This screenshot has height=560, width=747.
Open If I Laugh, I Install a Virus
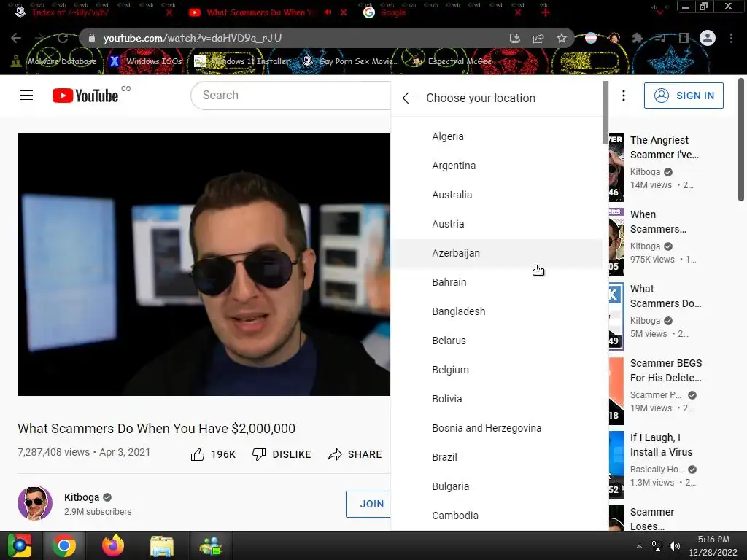[661, 445]
